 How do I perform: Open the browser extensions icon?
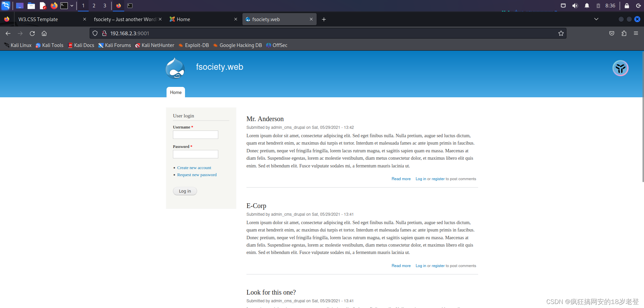coord(624,33)
